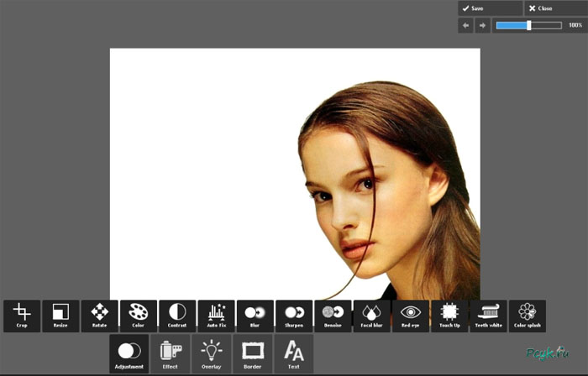The image size is (588, 376).
Task: Open the Teeth white tool
Action: (x=488, y=316)
